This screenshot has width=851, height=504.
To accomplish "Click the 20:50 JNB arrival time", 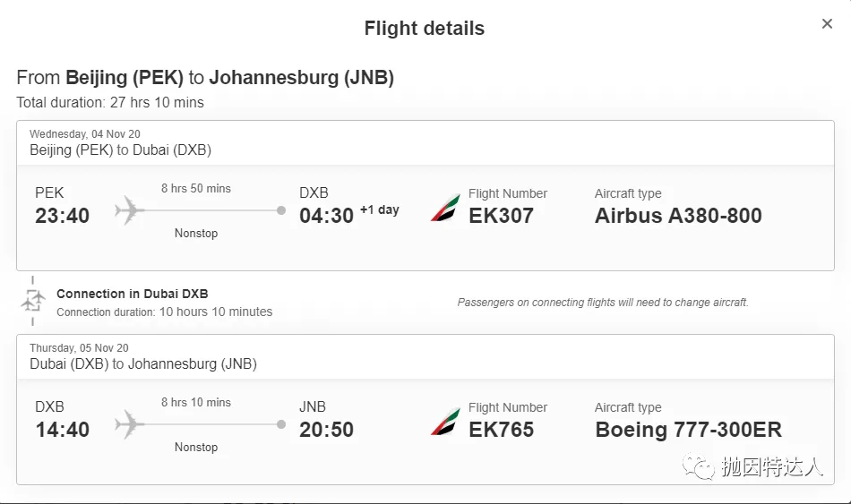I will click(x=326, y=430).
